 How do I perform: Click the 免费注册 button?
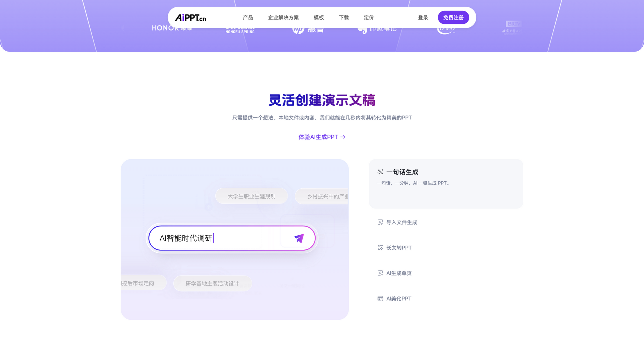tap(453, 17)
